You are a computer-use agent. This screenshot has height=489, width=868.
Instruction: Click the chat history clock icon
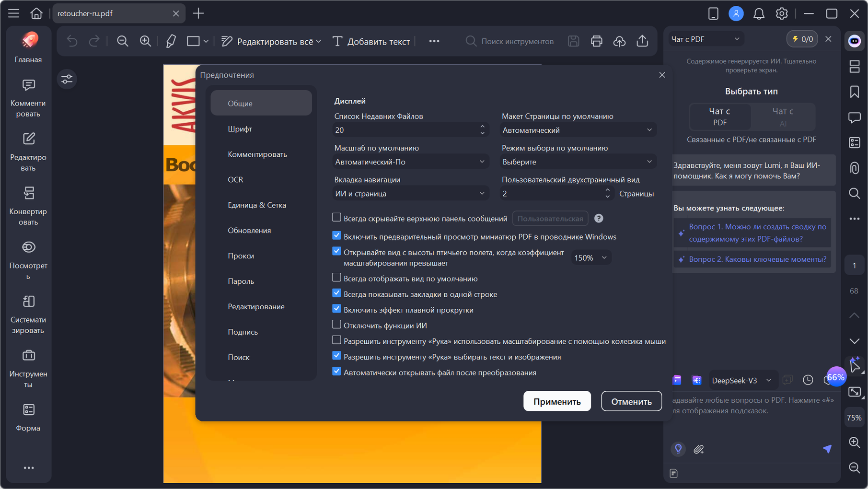(x=808, y=380)
